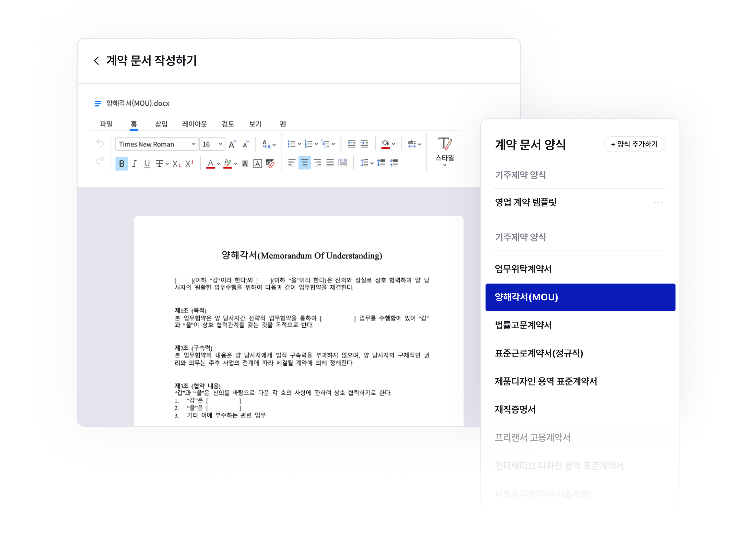
Task: Toggle bold formatting
Action: click(x=122, y=164)
